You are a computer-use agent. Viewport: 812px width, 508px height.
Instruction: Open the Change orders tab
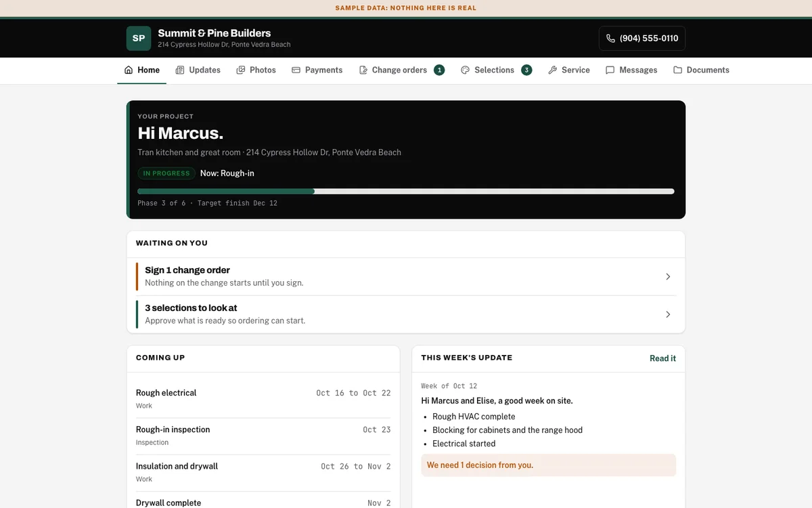pyautogui.click(x=401, y=70)
